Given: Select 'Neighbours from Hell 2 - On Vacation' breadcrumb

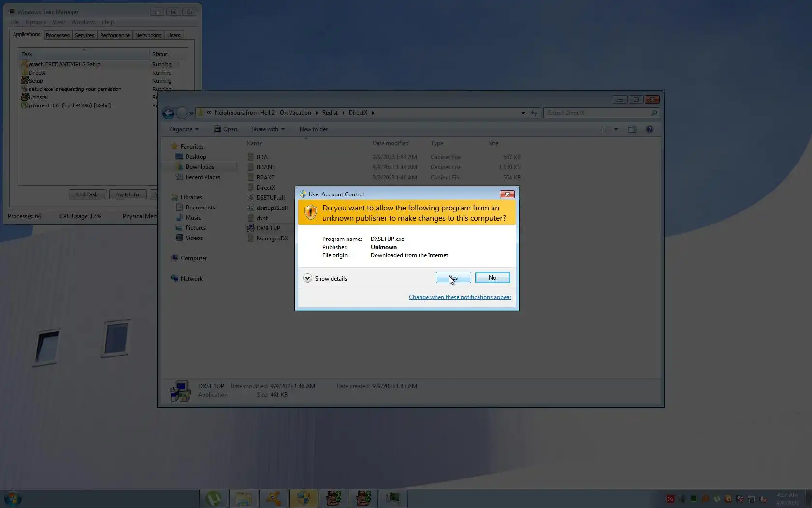Looking at the screenshot, I should (x=263, y=113).
